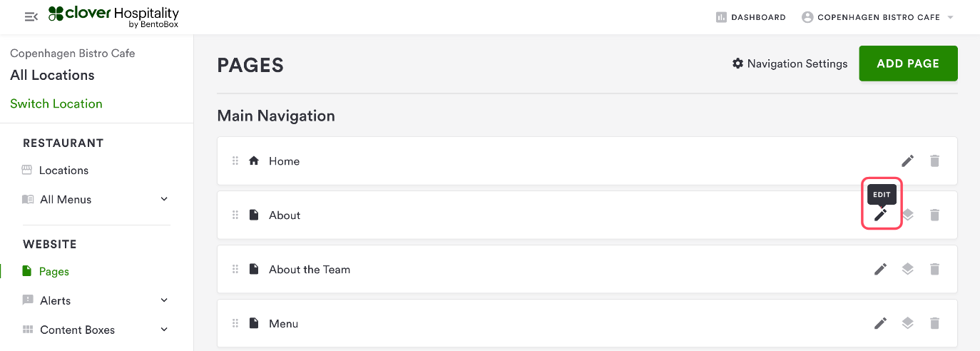Expand the Alerts sidebar section

tap(164, 300)
